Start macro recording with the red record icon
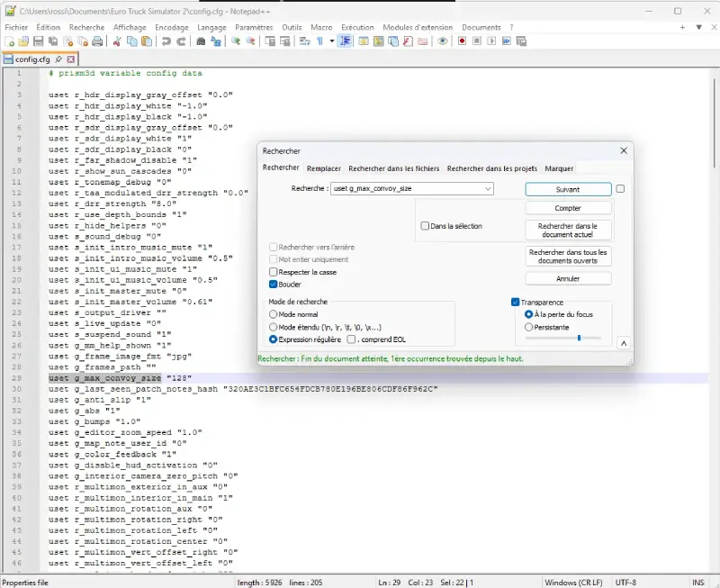Image resolution: width=720 pixels, height=588 pixels. pyautogui.click(x=462, y=41)
